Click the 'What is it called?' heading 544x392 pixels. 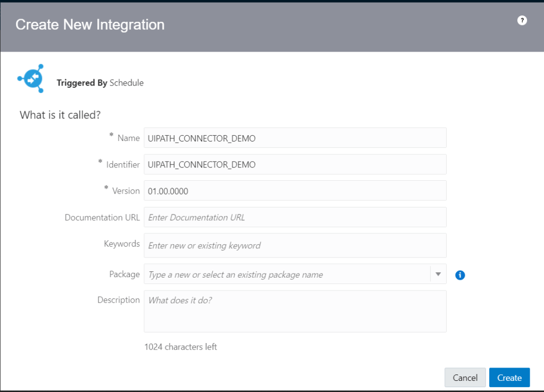[60, 115]
